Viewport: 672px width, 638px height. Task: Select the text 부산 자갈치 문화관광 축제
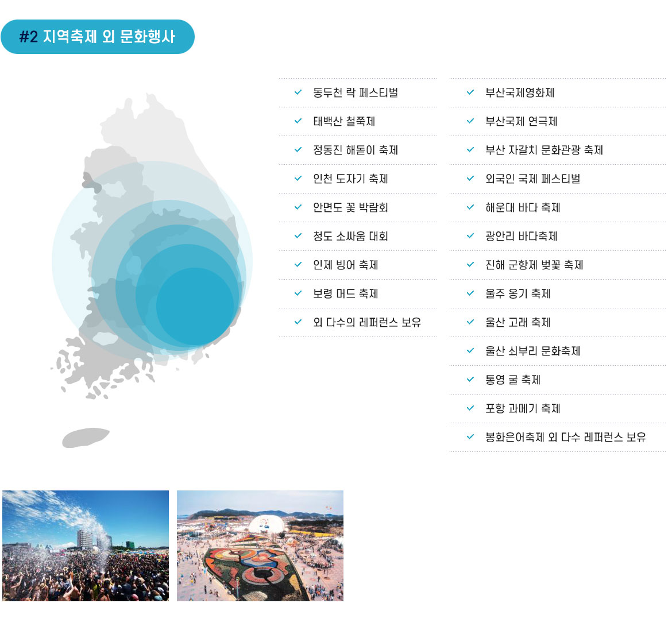coord(544,150)
